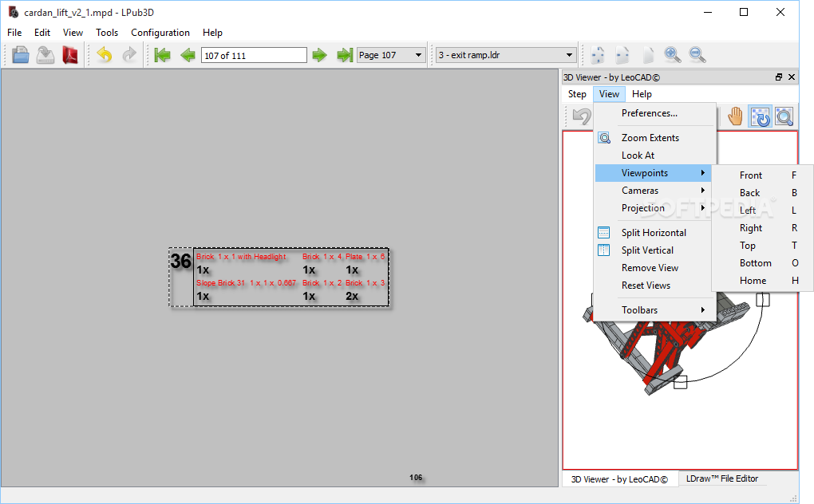The width and height of the screenshot is (814, 504).
Task: Click the Open file folder icon
Action: (x=20, y=55)
